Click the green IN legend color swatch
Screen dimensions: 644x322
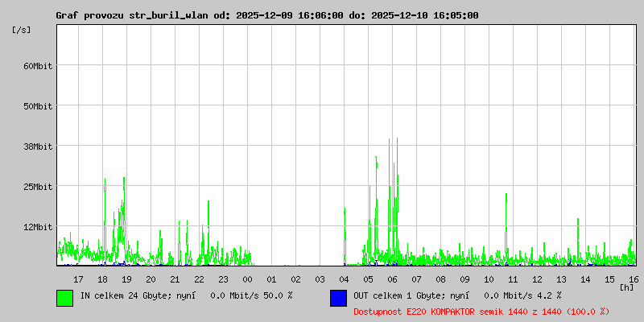pyautogui.click(x=64, y=297)
